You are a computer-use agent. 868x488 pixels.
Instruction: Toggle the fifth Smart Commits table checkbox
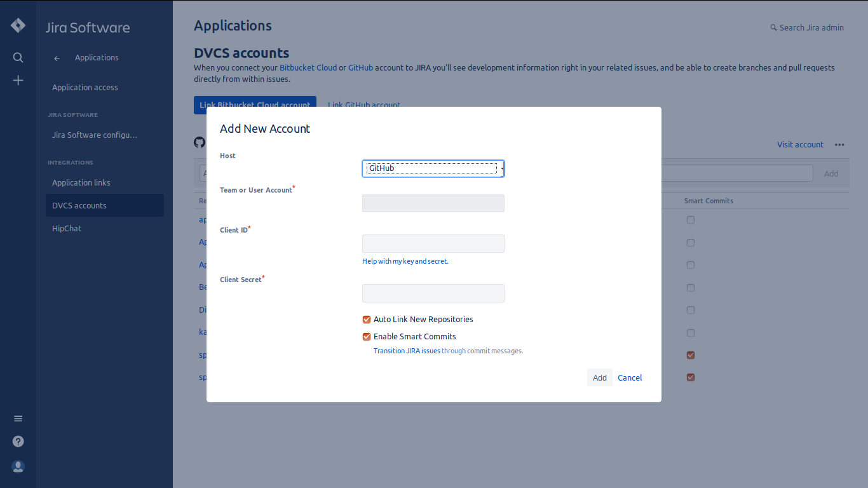(691, 310)
